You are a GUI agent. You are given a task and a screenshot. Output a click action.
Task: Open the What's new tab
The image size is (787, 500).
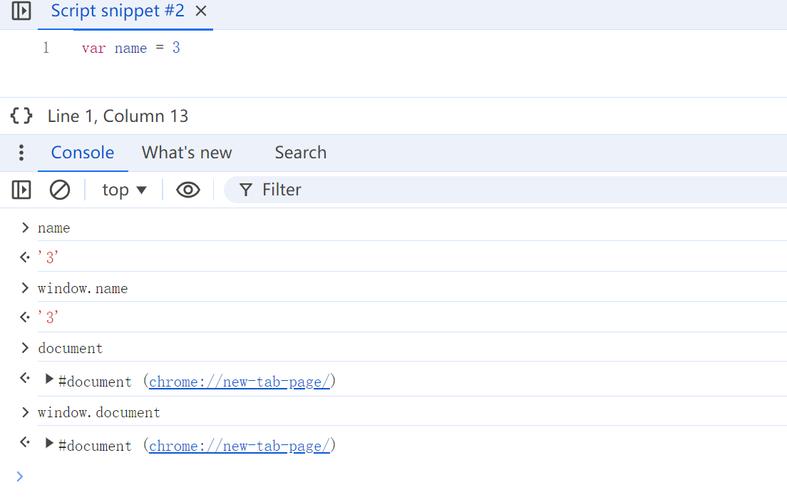click(187, 153)
